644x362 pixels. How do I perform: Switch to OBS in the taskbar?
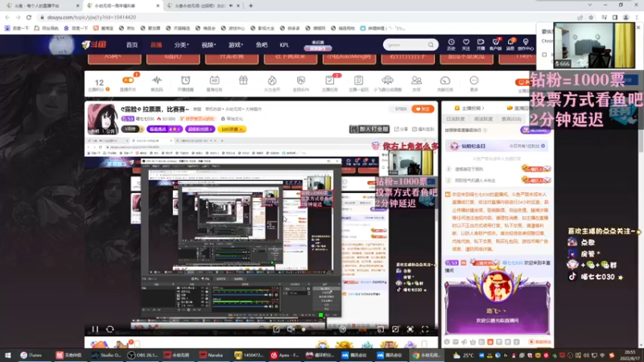[x=142, y=355]
